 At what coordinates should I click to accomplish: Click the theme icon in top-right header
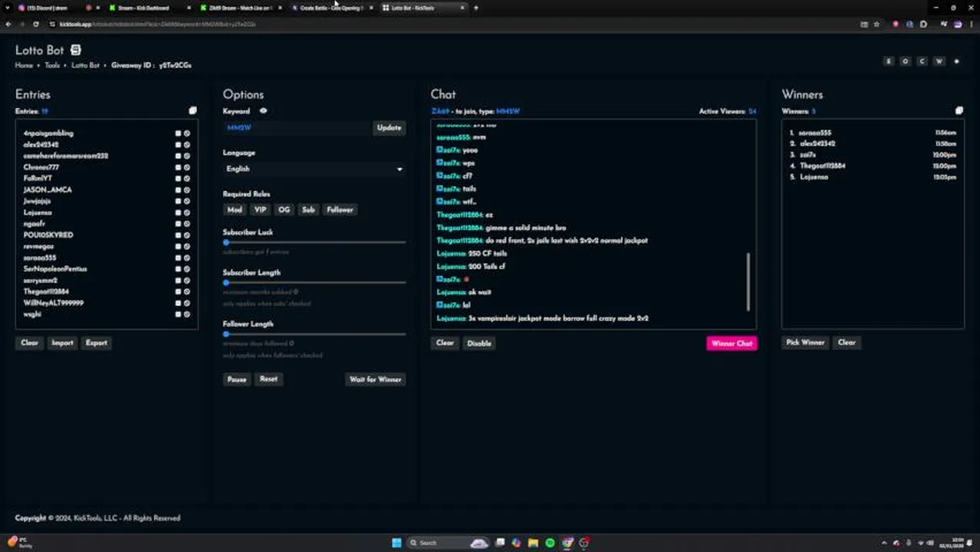pos(956,61)
